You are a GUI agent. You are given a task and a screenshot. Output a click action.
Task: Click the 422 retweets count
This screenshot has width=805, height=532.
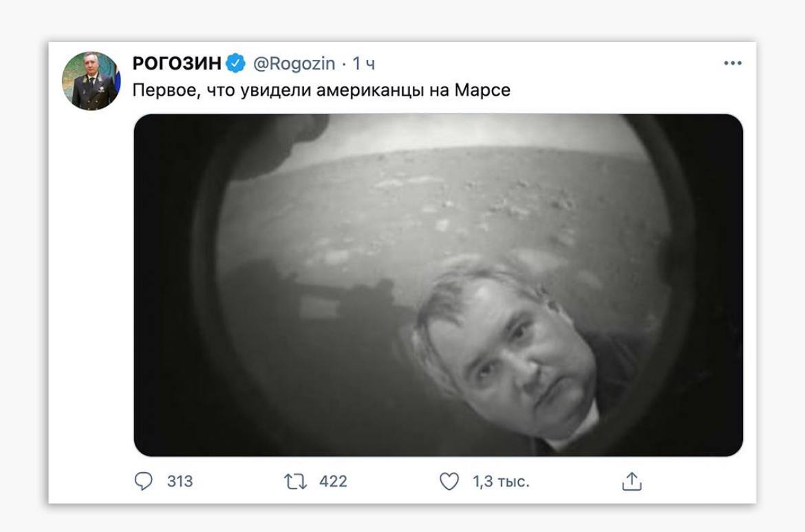333,481
